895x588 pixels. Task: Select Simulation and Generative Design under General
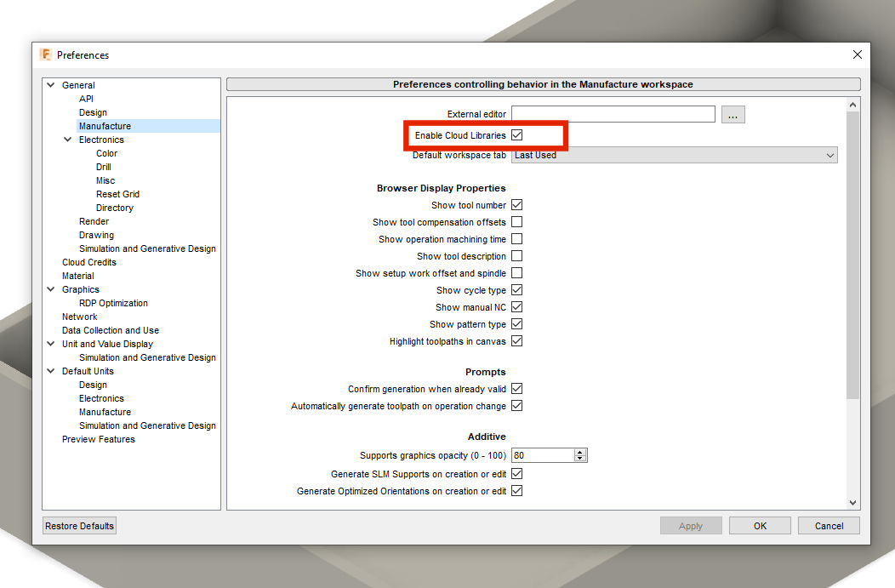[147, 249]
